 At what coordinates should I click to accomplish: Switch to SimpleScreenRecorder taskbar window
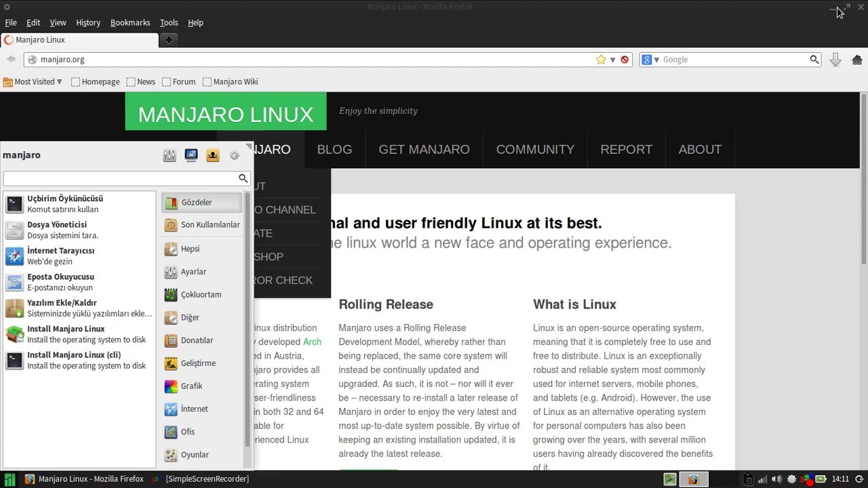tap(201, 479)
